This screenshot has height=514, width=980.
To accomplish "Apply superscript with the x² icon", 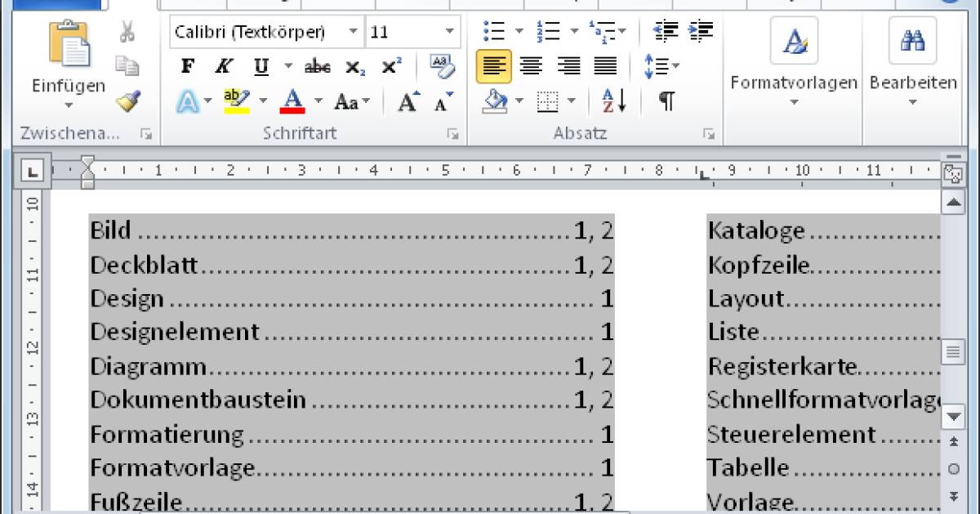I will 391,66.
